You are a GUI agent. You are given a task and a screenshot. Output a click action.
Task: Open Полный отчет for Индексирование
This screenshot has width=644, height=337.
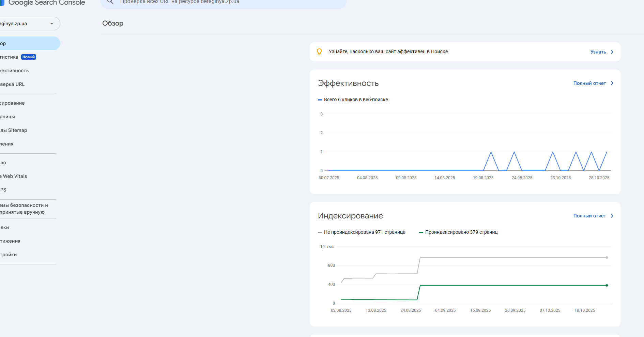click(x=589, y=216)
